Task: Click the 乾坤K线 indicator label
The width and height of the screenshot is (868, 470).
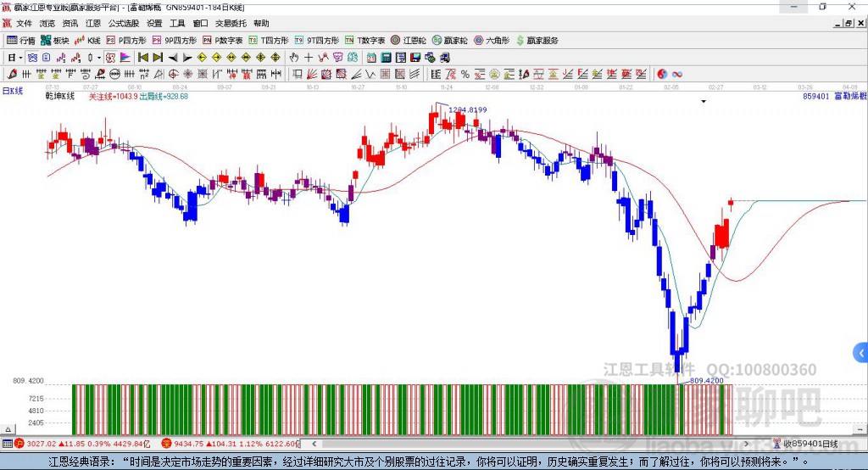Action: click(x=60, y=97)
